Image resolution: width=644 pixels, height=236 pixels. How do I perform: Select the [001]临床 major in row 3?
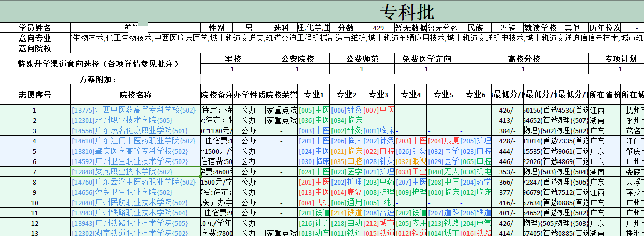tap(378, 131)
